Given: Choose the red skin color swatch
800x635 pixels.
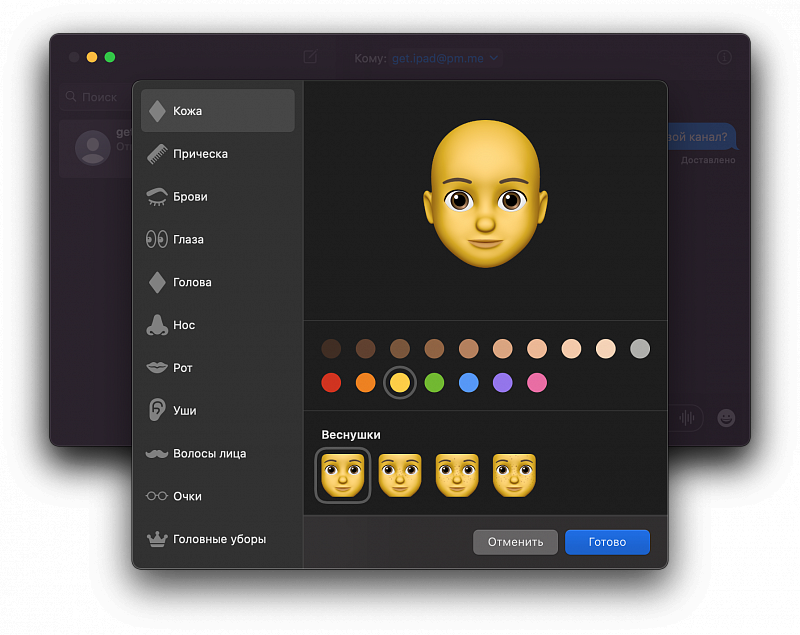Looking at the screenshot, I should pyautogui.click(x=331, y=383).
